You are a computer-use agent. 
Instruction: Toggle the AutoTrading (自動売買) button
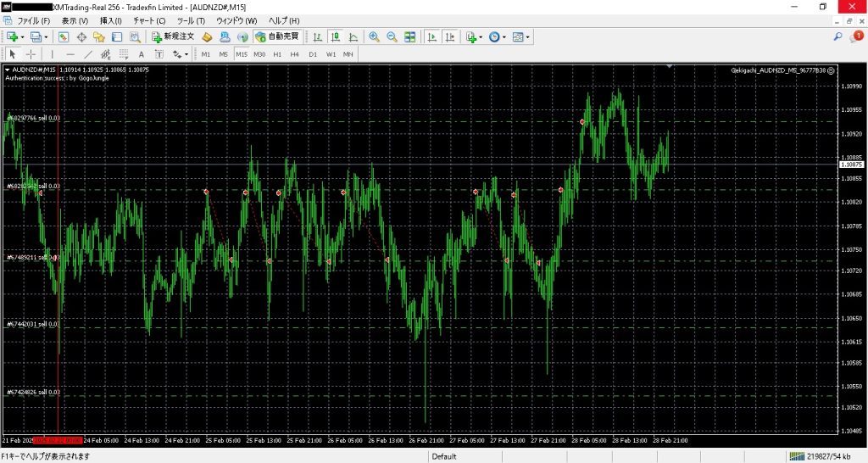click(x=277, y=36)
